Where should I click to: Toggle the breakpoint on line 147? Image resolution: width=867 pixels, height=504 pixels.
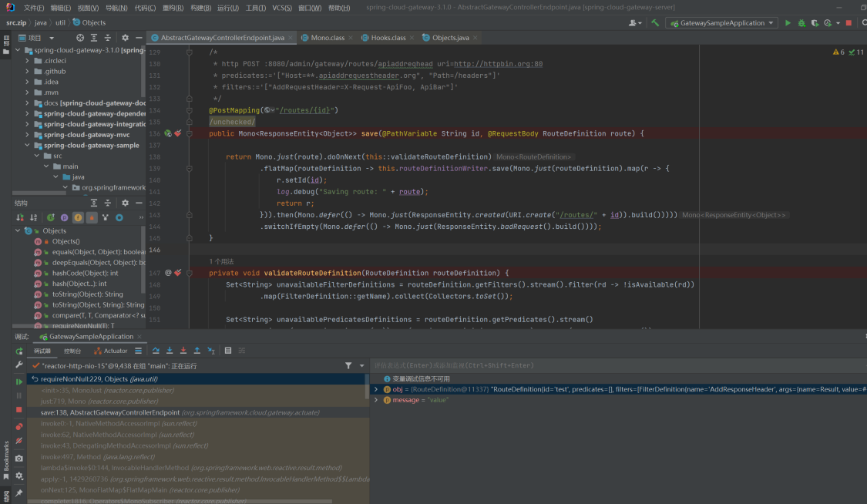[177, 273]
